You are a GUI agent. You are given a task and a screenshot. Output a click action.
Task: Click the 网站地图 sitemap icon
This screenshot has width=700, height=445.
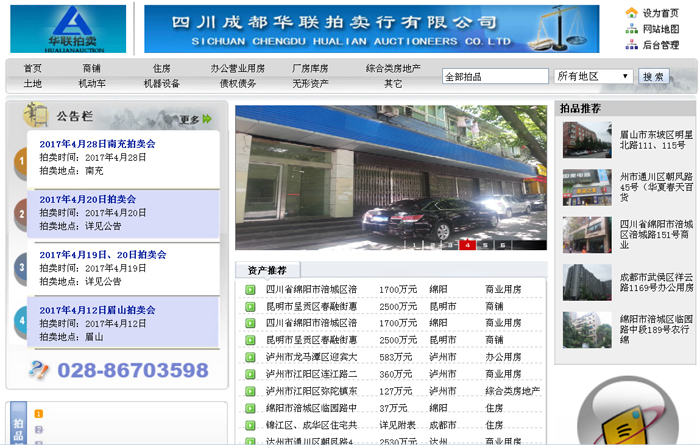click(632, 29)
